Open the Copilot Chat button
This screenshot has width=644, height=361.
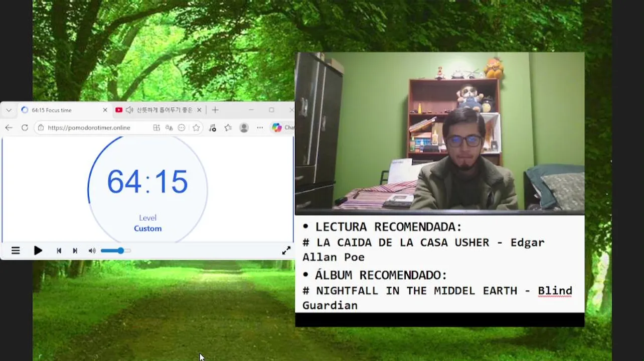pos(282,128)
